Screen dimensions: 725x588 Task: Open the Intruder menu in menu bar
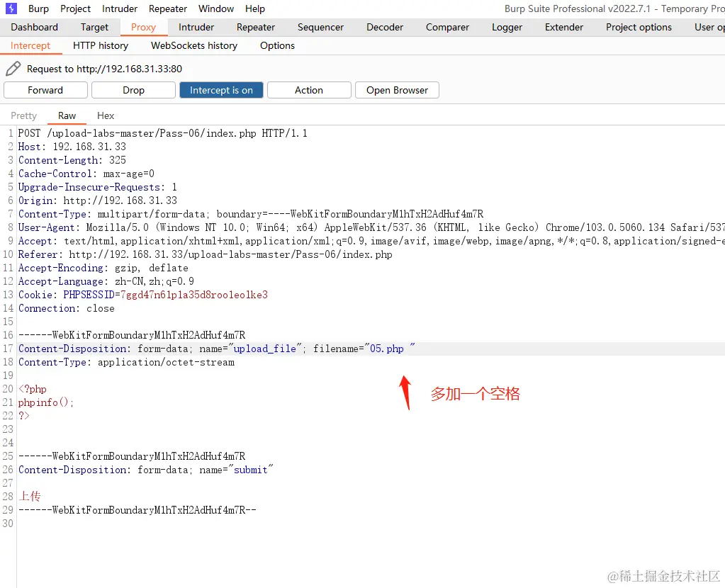click(120, 9)
